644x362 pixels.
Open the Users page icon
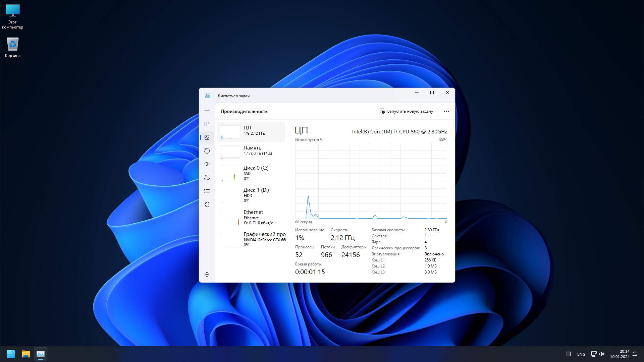[207, 178]
